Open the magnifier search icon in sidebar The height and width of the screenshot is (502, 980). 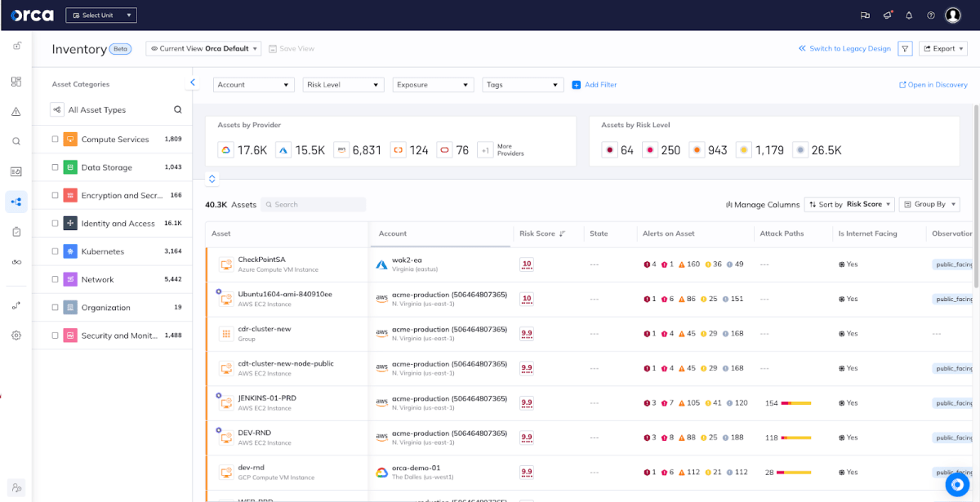[16, 141]
